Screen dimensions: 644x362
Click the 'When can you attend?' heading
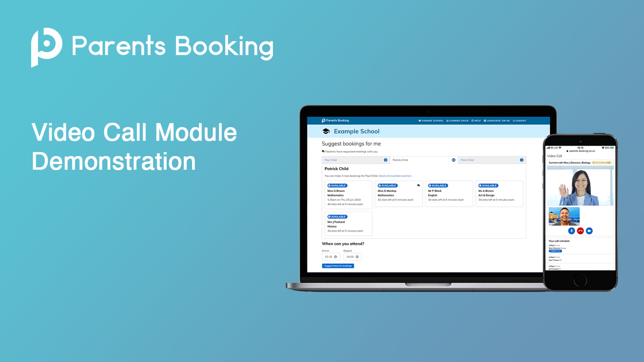[x=343, y=244]
